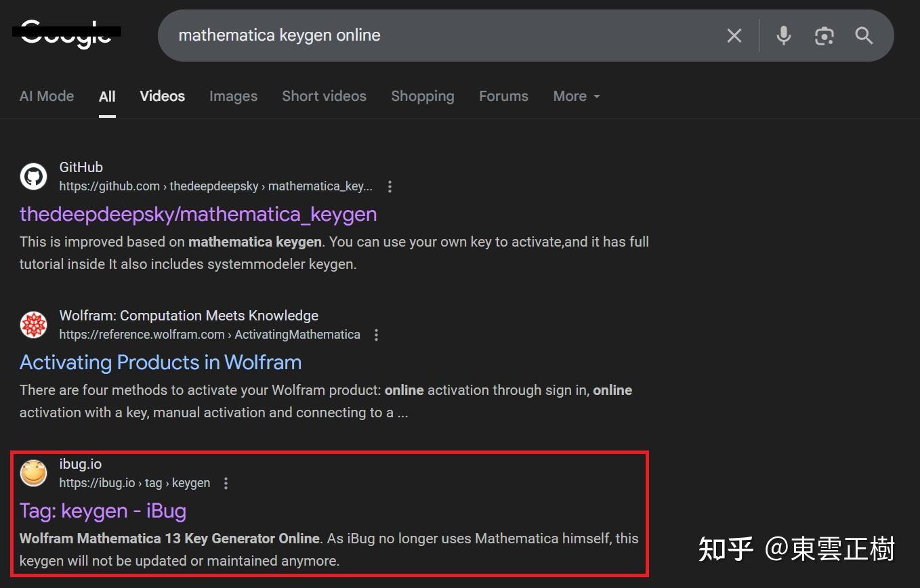Click the ibug.io avatar favicon
The height and width of the screenshot is (588, 920).
click(x=33, y=474)
